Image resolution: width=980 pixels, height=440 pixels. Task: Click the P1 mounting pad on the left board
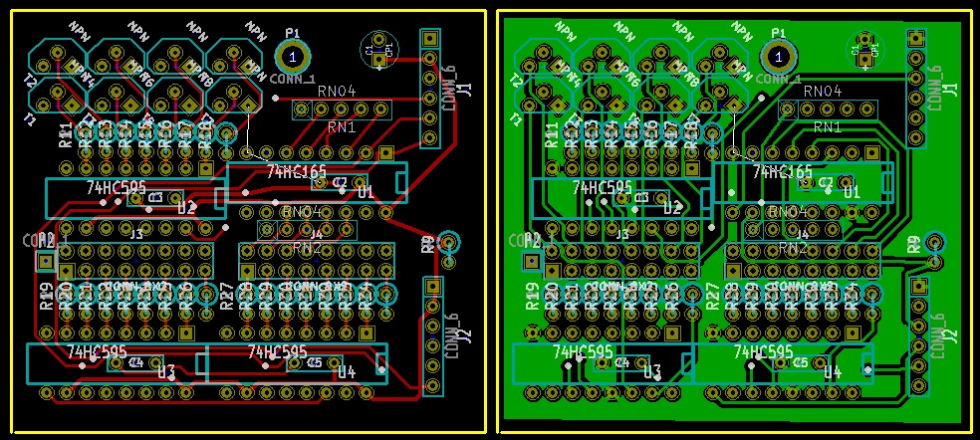292,57
